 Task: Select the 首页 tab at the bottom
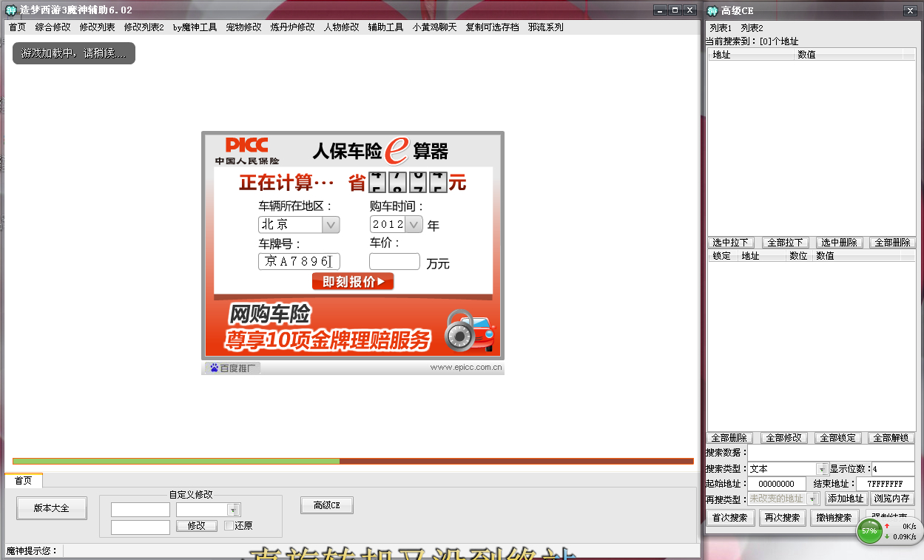point(24,480)
